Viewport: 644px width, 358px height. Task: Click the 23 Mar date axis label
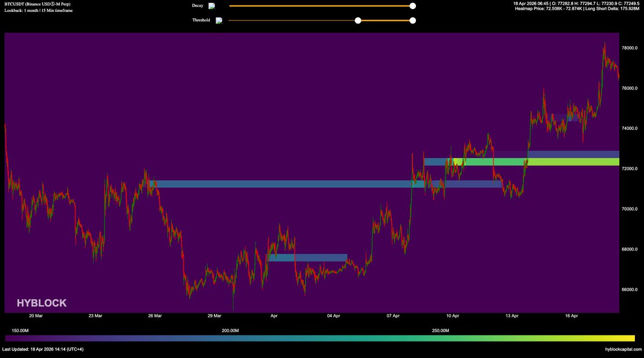95,316
